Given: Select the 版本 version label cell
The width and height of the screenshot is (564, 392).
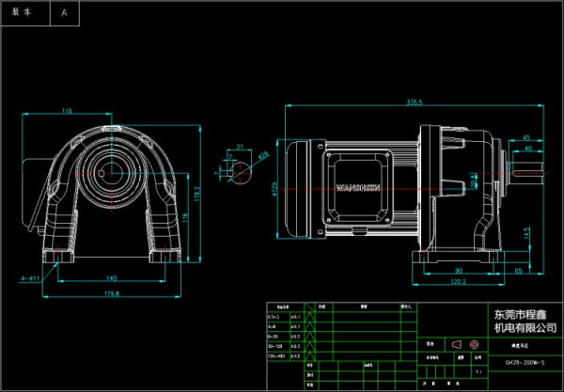Looking at the screenshot, I should pyautogui.click(x=23, y=13).
